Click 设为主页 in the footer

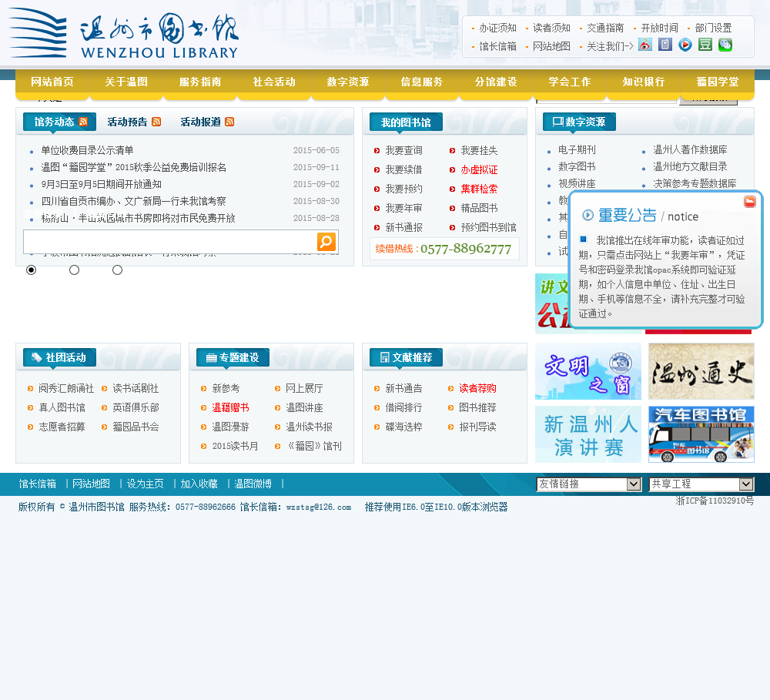[146, 484]
